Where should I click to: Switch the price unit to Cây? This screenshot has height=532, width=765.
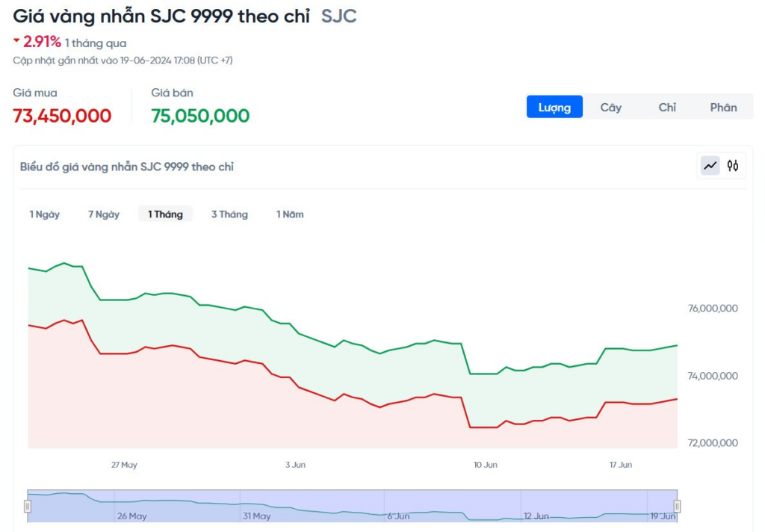coord(610,108)
